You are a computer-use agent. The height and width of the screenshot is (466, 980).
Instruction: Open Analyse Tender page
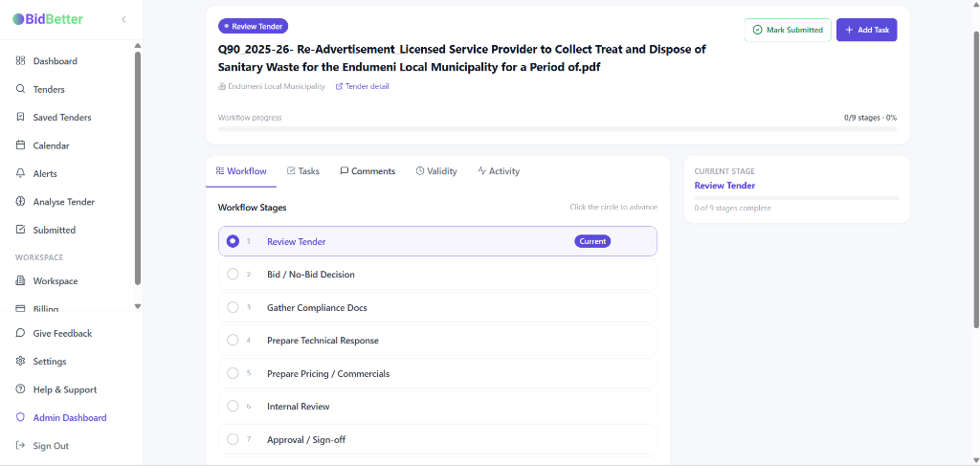tap(64, 202)
